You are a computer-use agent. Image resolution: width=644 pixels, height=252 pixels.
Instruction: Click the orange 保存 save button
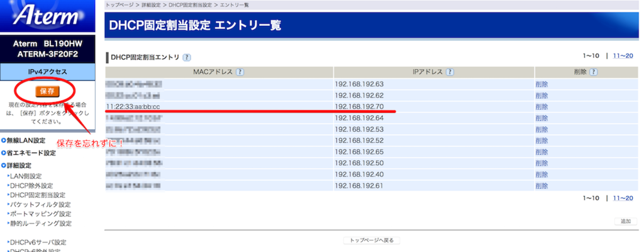click(48, 91)
